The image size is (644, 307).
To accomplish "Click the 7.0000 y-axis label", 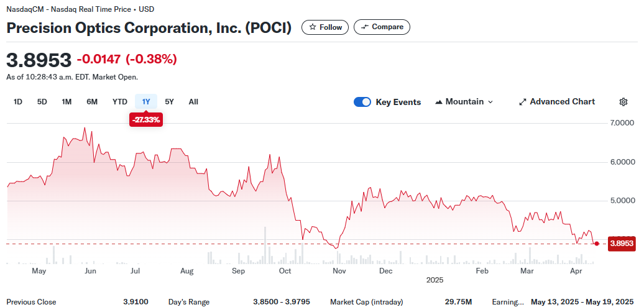I will coord(622,123).
